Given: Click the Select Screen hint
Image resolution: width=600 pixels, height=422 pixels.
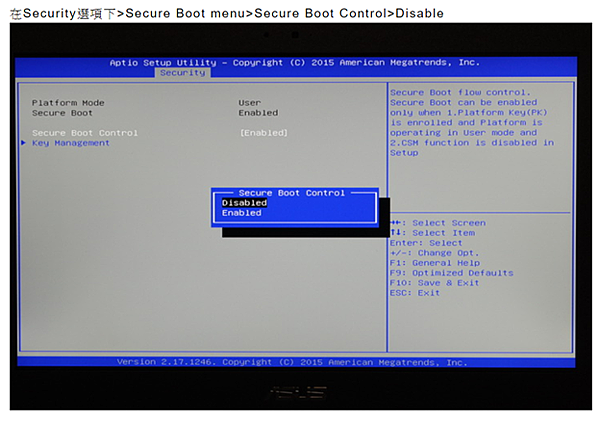Looking at the screenshot, I should (438, 223).
